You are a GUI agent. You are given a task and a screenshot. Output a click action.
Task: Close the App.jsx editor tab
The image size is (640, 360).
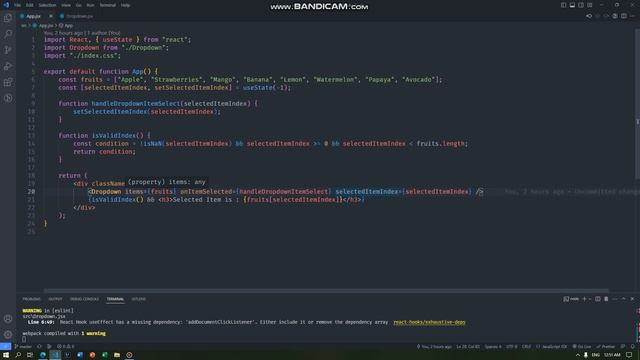click(x=51, y=16)
